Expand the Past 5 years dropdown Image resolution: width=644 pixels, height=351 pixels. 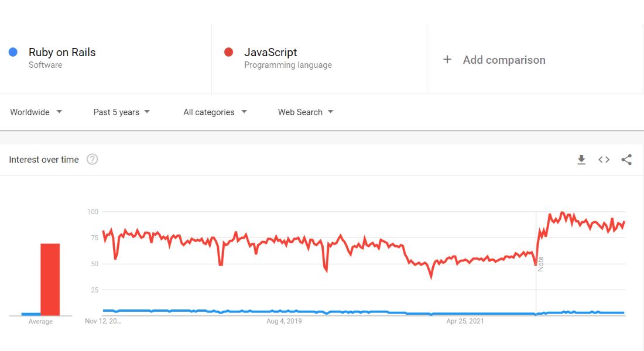(x=122, y=112)
